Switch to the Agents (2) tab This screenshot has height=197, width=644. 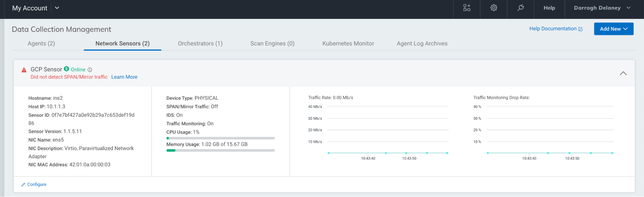[41, 44]
